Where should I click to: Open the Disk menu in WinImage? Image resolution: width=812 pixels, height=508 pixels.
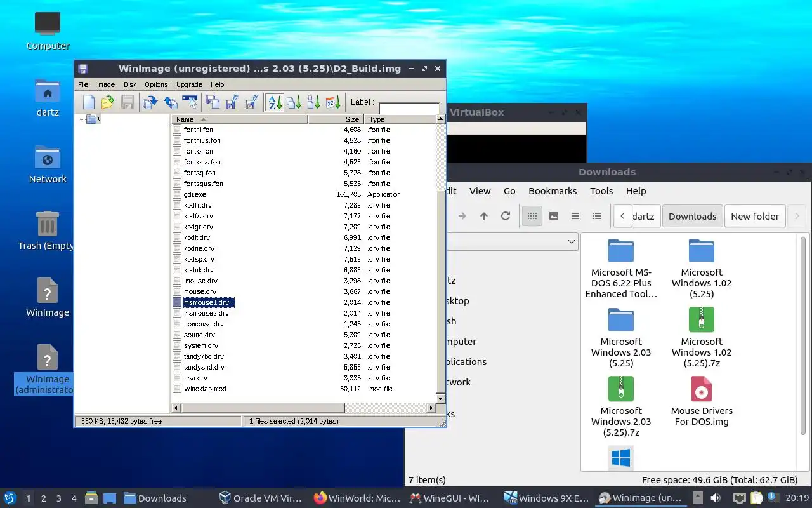point(130,84)
